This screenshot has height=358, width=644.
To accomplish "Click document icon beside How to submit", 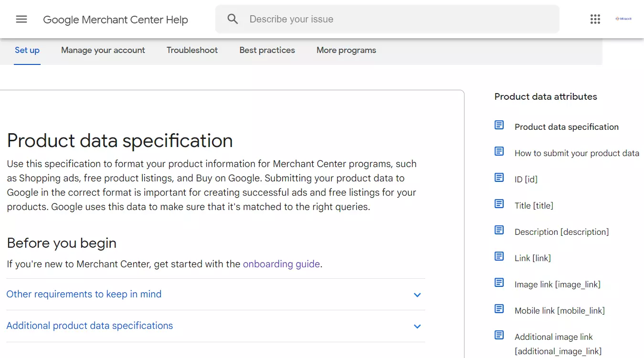I will click(499, 151).
